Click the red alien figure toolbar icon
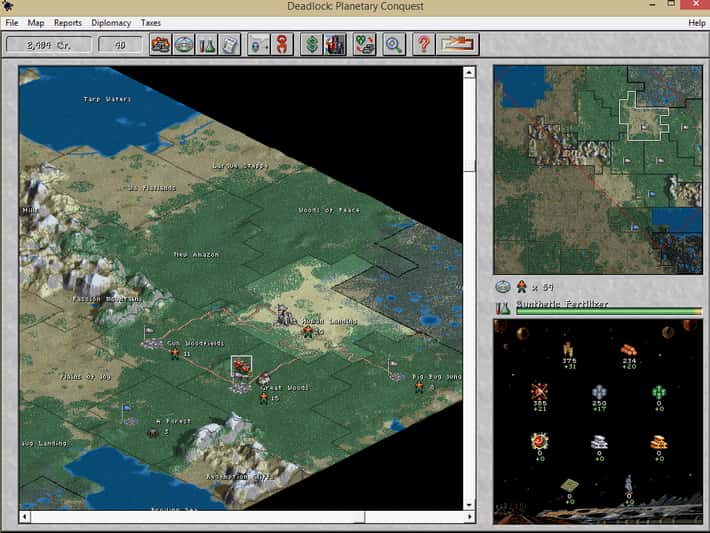710x533 pixels. click(x=282, y=44)
